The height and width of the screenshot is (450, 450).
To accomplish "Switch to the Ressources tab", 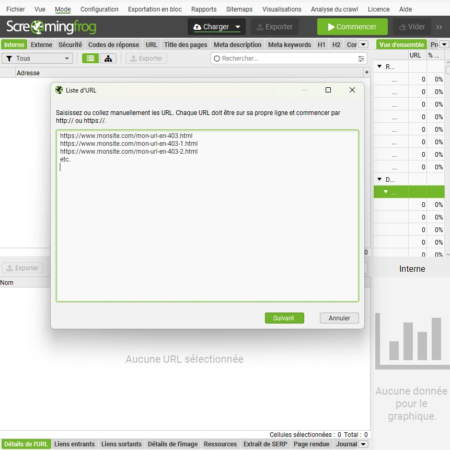I will [220, 444].
